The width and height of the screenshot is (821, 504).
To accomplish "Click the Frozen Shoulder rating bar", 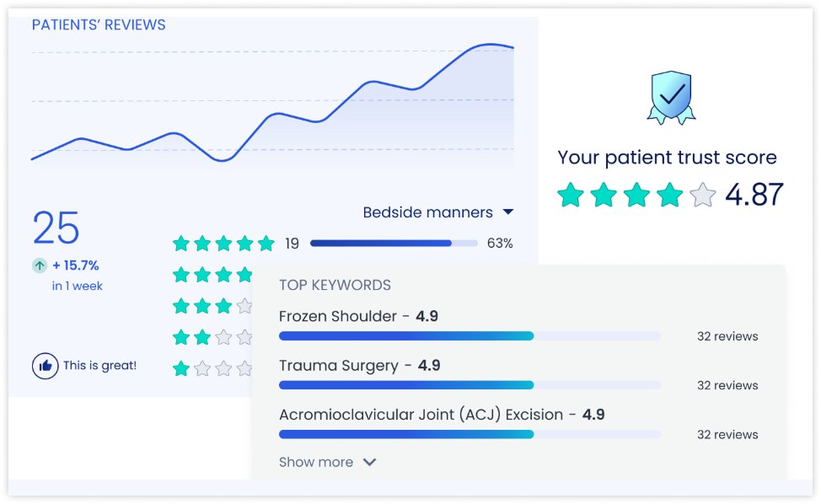I will point(470,336).
